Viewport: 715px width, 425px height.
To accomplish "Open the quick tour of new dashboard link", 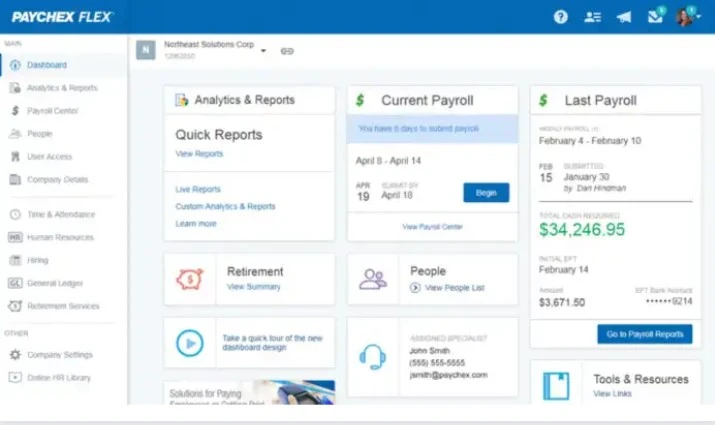I will (x=272, y=343).
